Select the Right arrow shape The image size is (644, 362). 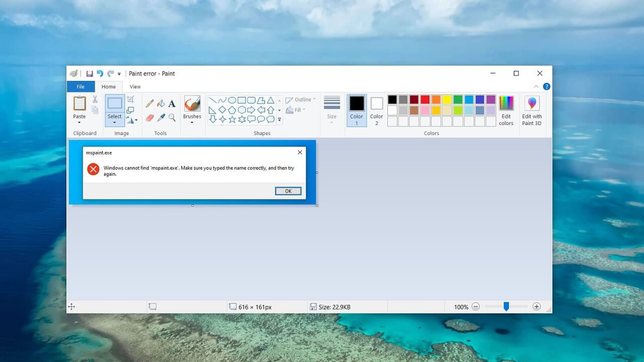pyautogui.click(x=251, y=110)
